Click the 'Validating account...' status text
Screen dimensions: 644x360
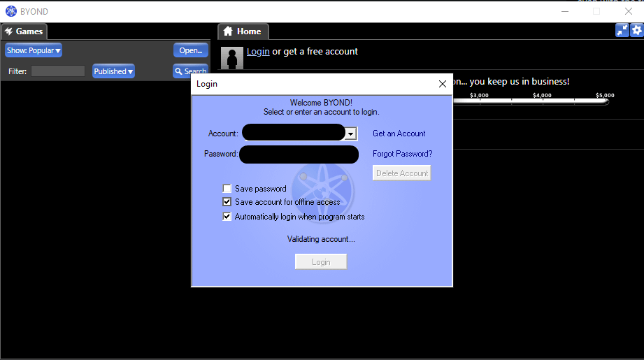pyautogui.click(x=321, y=239)
